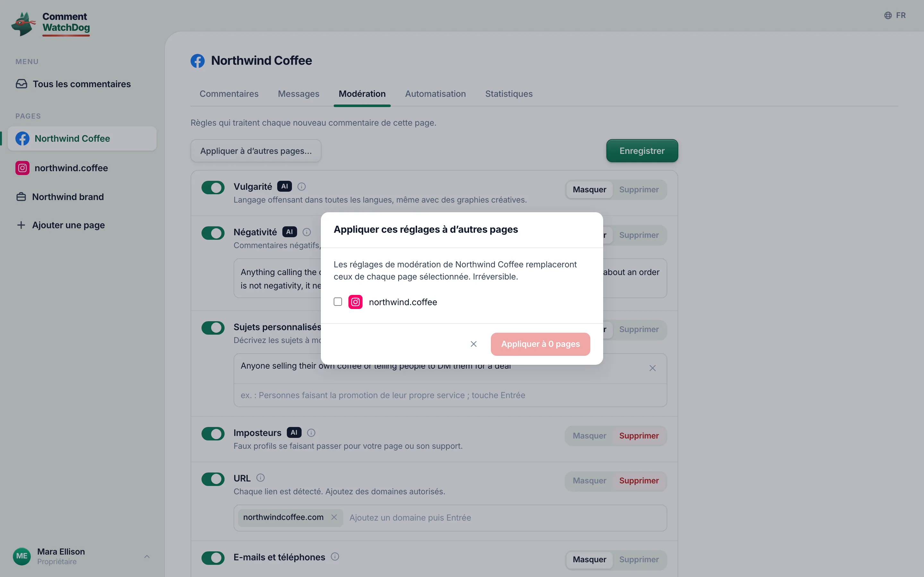This screenshot has height=577, width=924.
Task: Click info icon beside E-mails et téléphones
Action: tap(335, 557)
